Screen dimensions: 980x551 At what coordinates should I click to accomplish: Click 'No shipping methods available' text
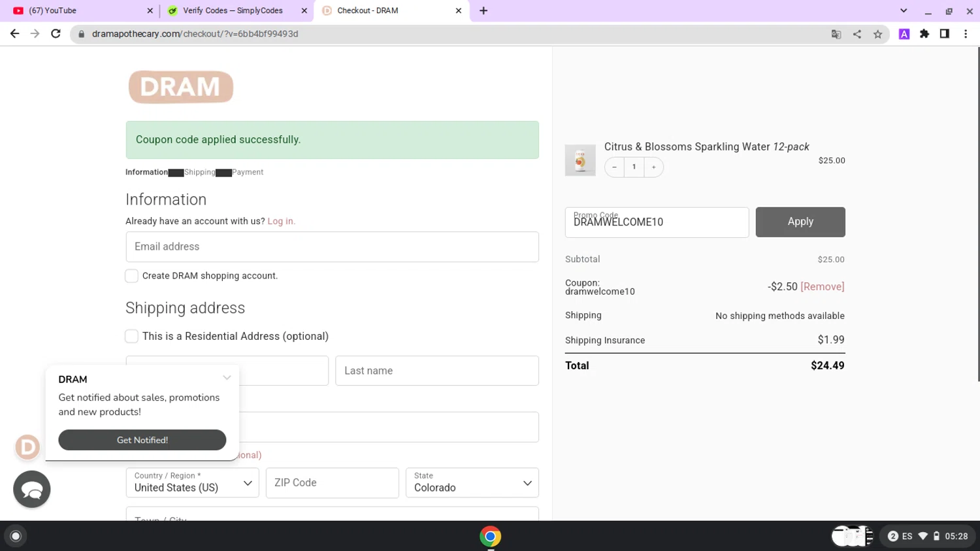pos(780,316)
